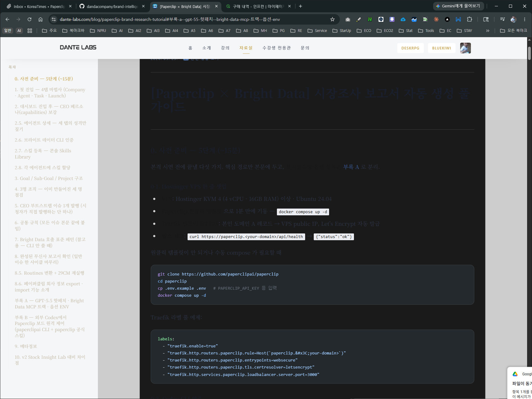Open the StarUp bookmark folder
This screenshot has height=399, width=532.
pyautogui.click(x=342, y=31)
